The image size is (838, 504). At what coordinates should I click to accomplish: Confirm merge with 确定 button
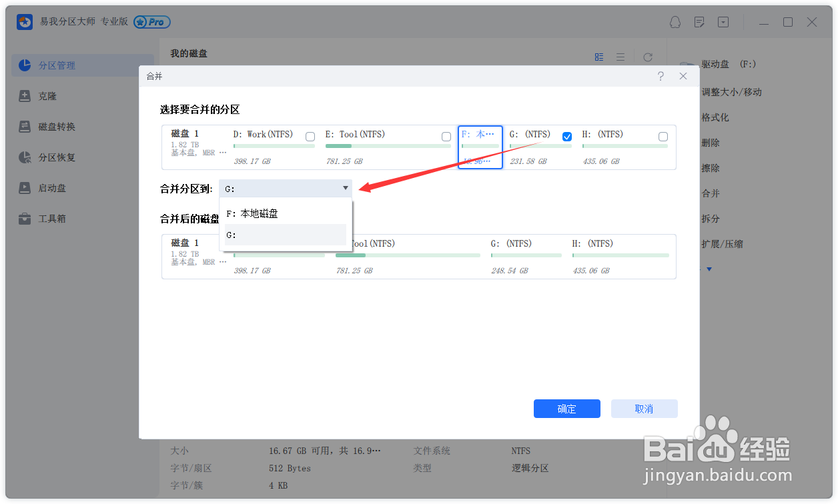pos(567,409)
